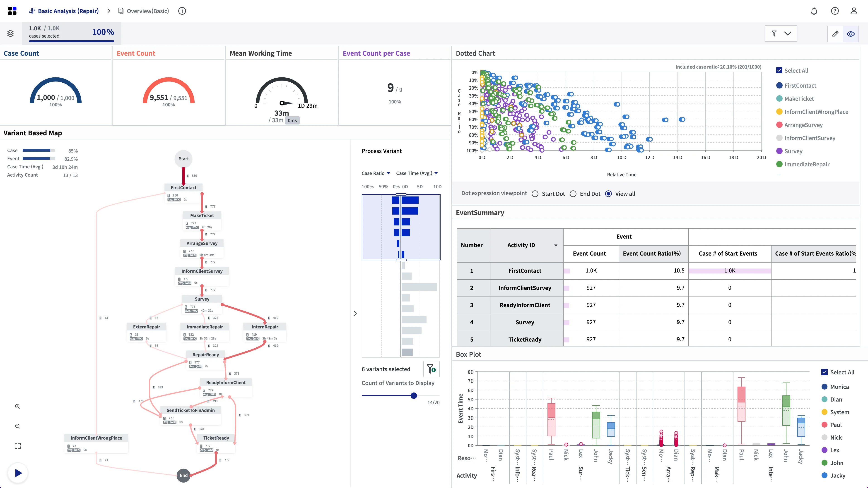Click the Count of Variants to Display slider handle
Screen dimensions: 868x488
pyautogui.click(x=414, y=396)
